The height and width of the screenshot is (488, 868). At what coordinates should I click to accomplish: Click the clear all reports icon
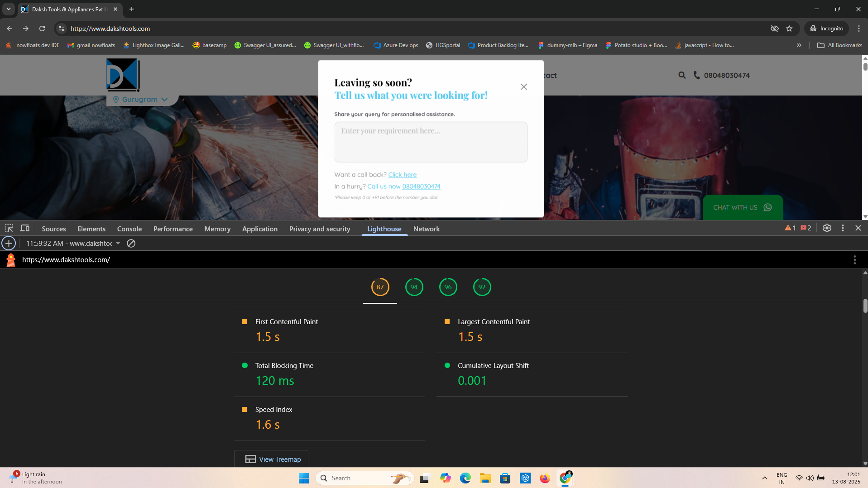tap(131, 244)
